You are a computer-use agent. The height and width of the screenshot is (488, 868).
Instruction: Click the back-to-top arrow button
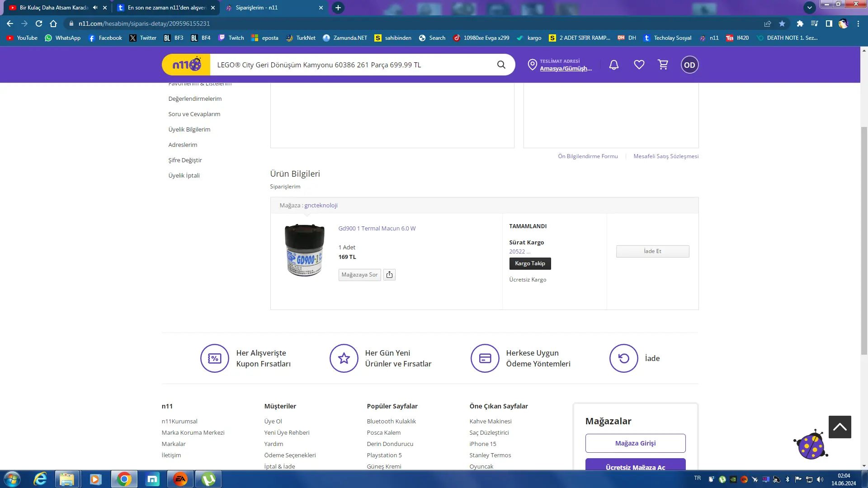(x=840, y=427)
